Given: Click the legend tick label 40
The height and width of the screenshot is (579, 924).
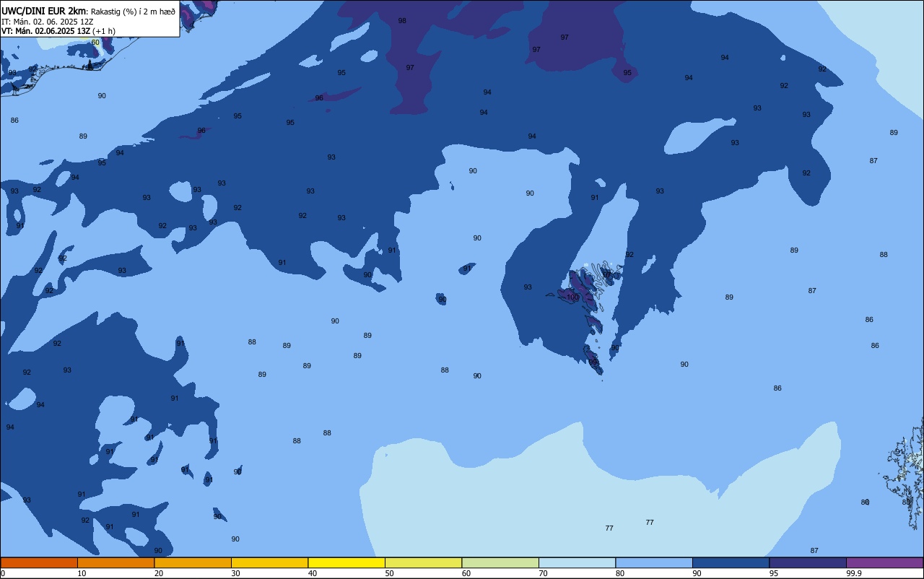Looking at the screenshot, I should pyautogui.click(x=313, y=573).
